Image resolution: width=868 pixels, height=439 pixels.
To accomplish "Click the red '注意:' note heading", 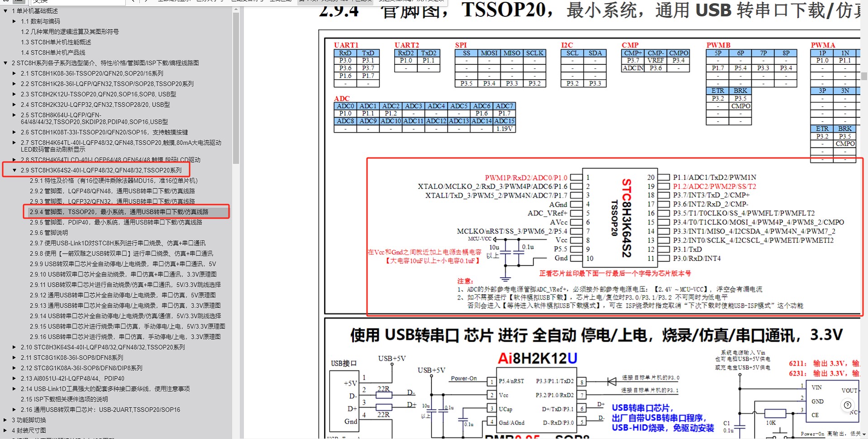I will (x=465, y=281).
